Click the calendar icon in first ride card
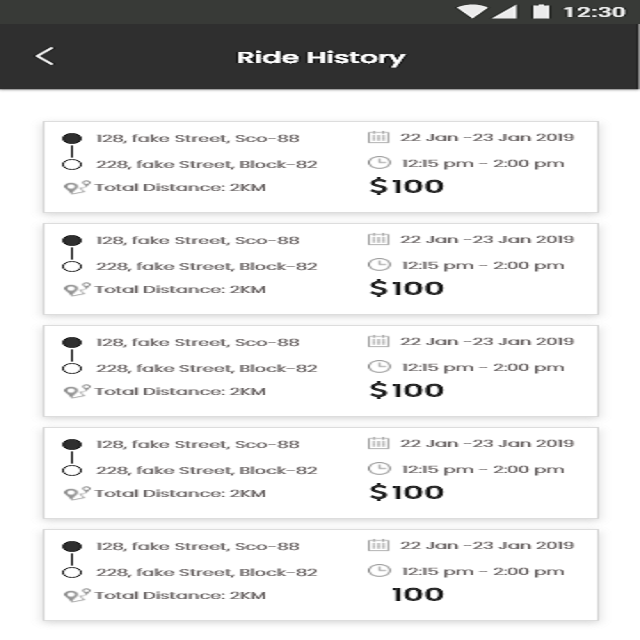 pos(379,137)
